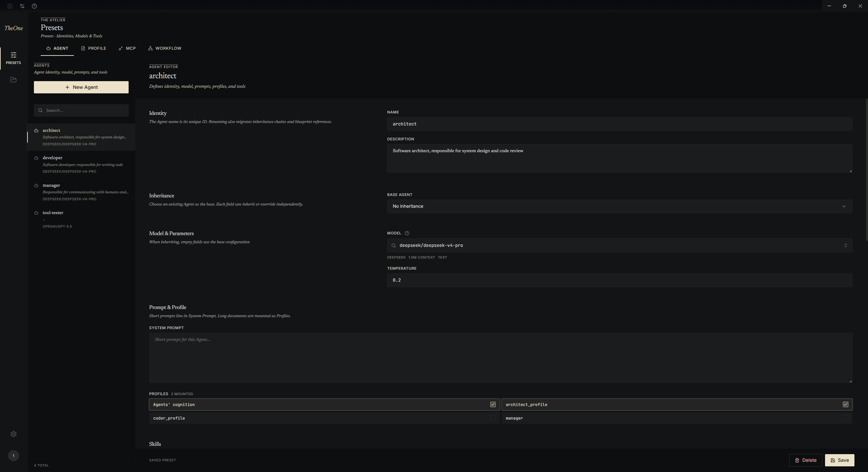Select the architect agent in list
The height and width of the screenshot is (472, 868).
pos(81,137)
